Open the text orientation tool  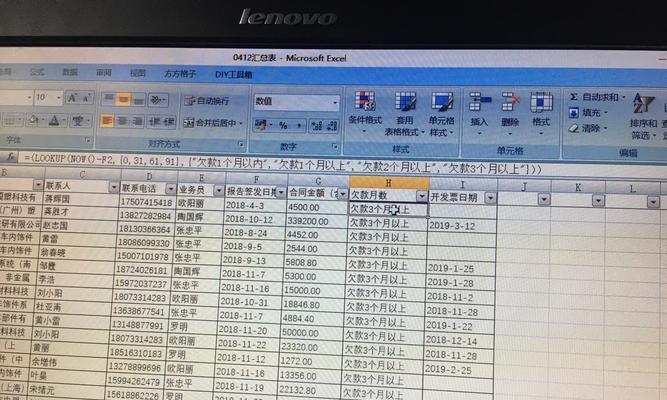158,100
